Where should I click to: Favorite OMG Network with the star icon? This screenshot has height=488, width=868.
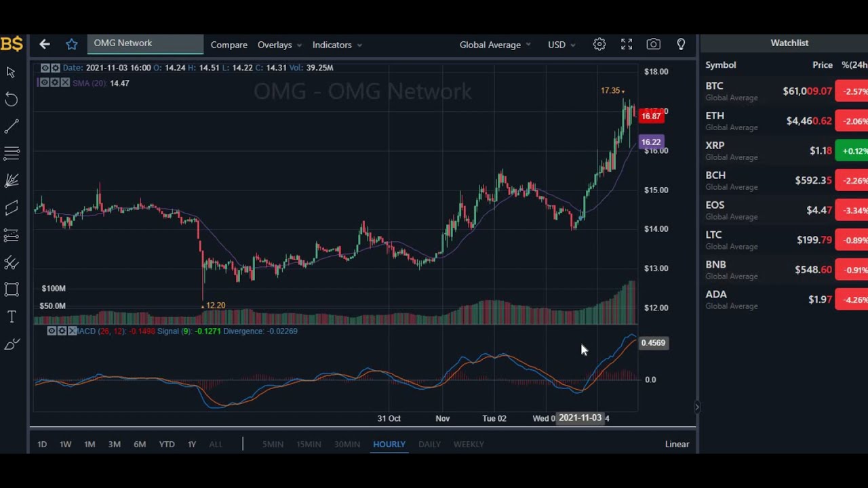point(72,44)
